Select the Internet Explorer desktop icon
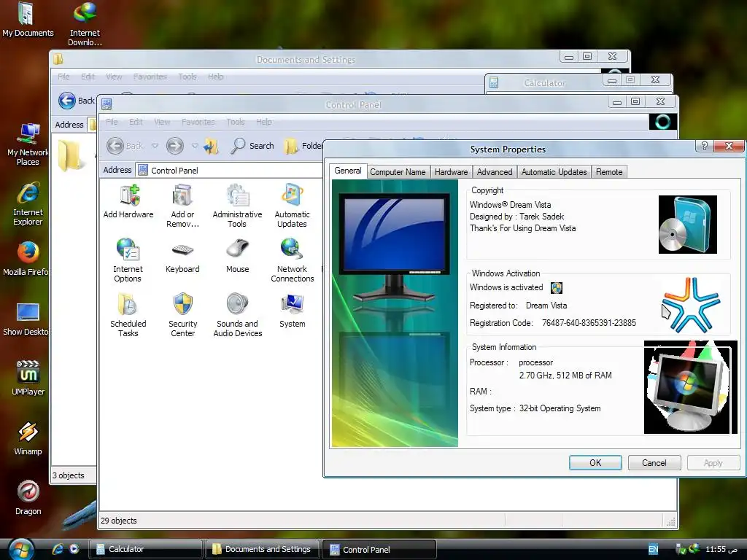 (28, 204)
